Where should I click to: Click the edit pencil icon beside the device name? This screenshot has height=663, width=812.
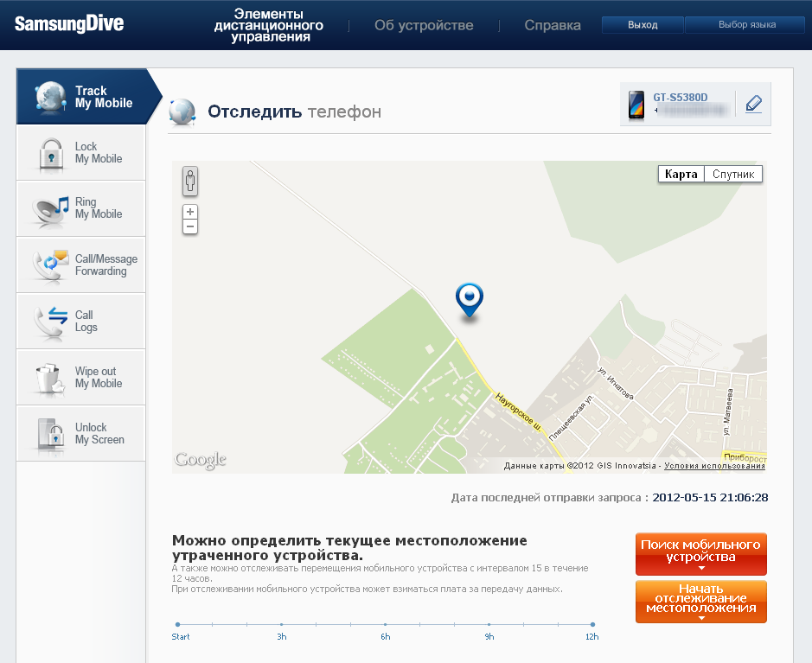(x=753, y=105)
